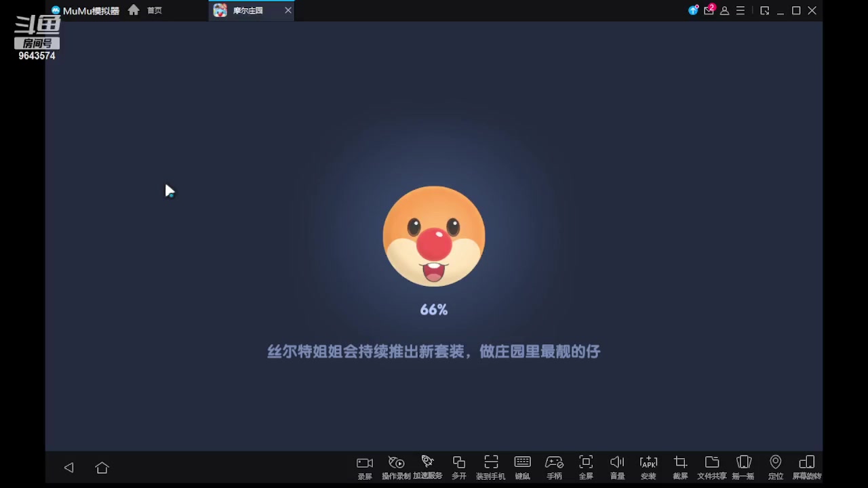Toggle screen rotation (屏幕旋转)
This screenshot has height=488, width=868.
(x=807, y=466)
